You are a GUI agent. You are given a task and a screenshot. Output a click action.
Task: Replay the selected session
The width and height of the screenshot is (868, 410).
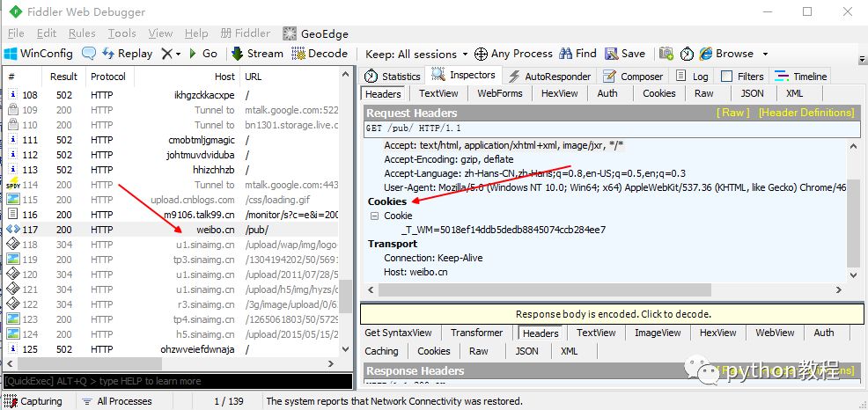(x=128, y=54)
